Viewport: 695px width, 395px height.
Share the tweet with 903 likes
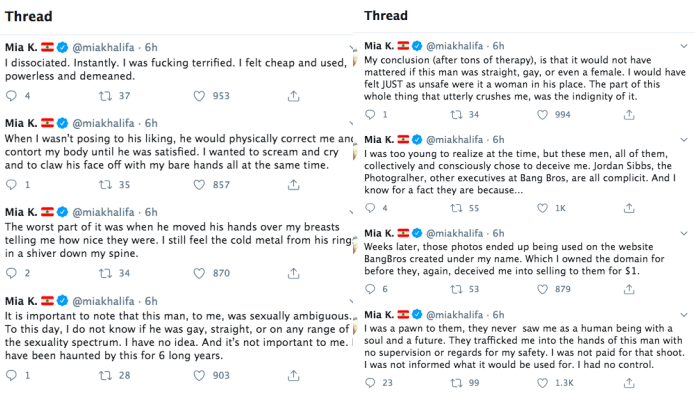pyautogui.click(x=293, y=375)
